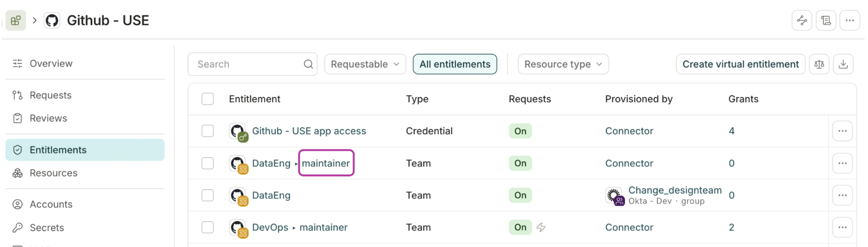Click the Type column header

(x=417, y=99)
